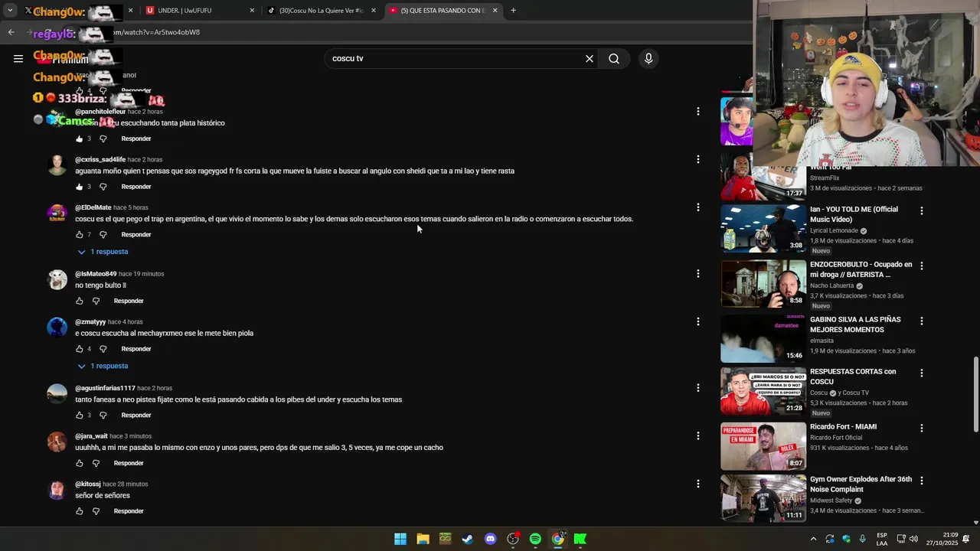Viewport: 980px width, 551px height.
Task: Open the @agustinfarias1117 channel link
Action: (x=105, y=389)
